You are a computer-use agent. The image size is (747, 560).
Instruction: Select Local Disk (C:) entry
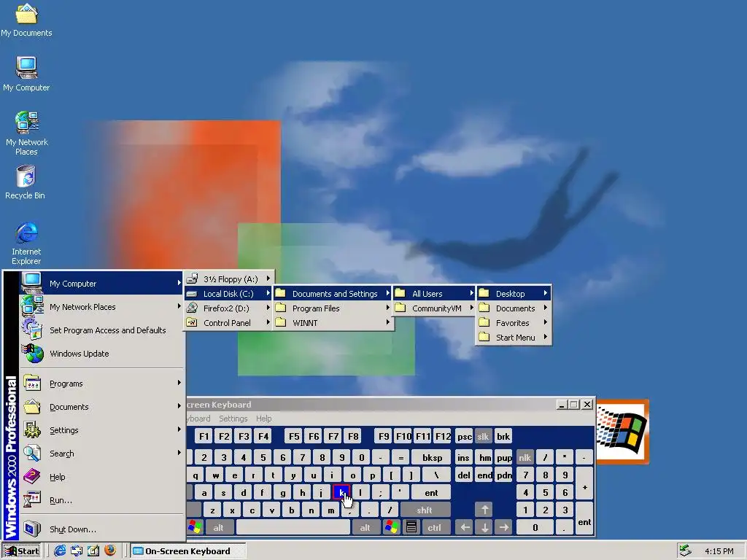click(228, 294)
